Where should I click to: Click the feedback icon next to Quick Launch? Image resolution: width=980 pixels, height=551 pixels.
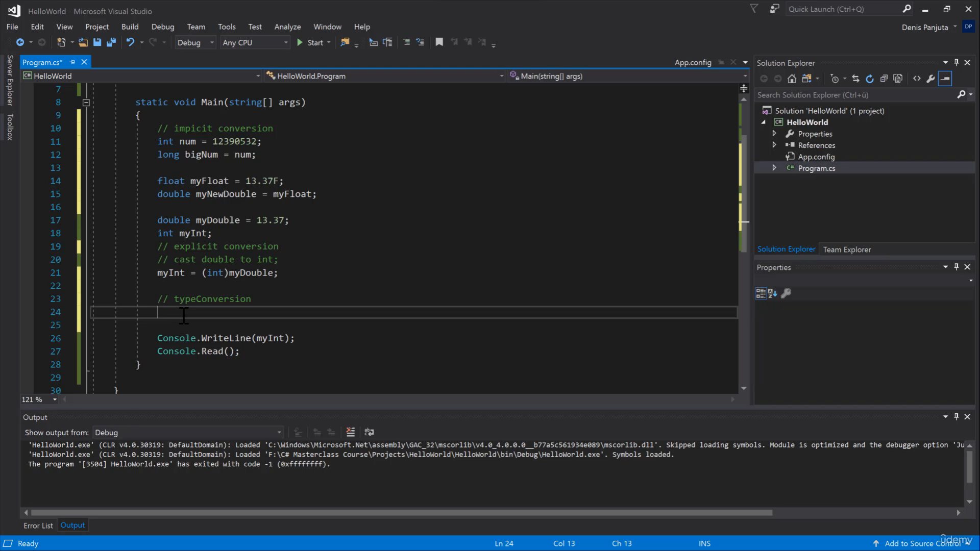(775, 9)
